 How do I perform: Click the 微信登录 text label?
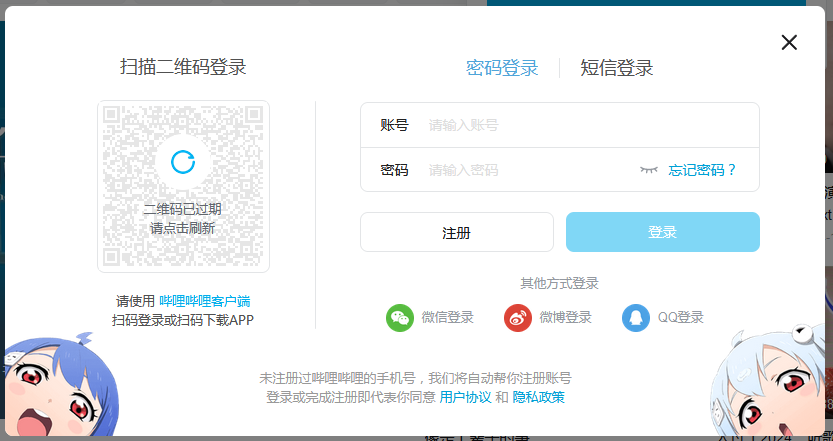447,318
